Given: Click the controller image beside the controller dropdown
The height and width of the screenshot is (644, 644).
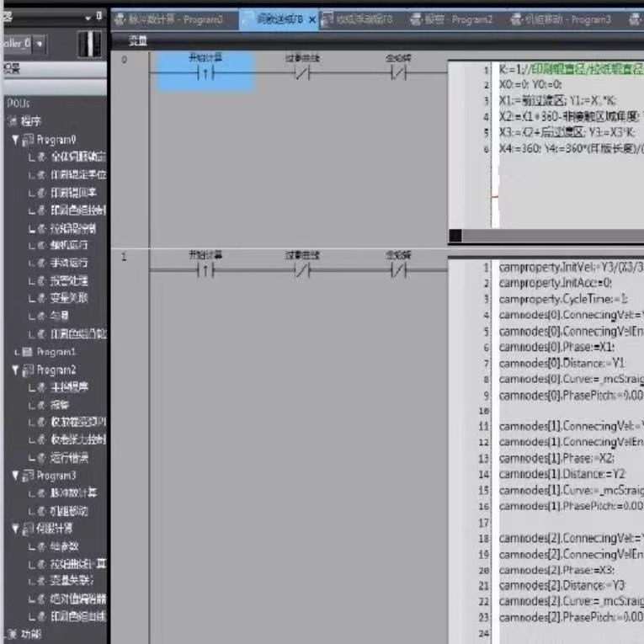Looking at the screenshot, I should [89, 44].
